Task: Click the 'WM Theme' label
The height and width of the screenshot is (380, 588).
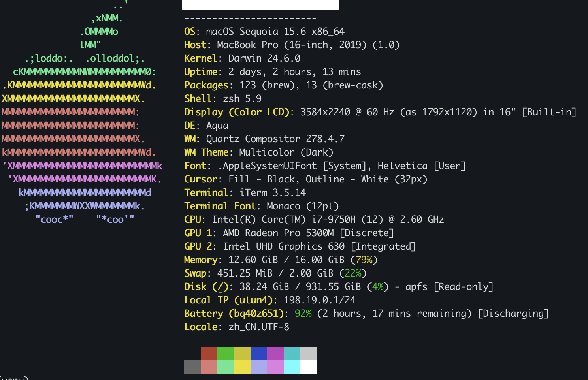Action: (206, 152)
